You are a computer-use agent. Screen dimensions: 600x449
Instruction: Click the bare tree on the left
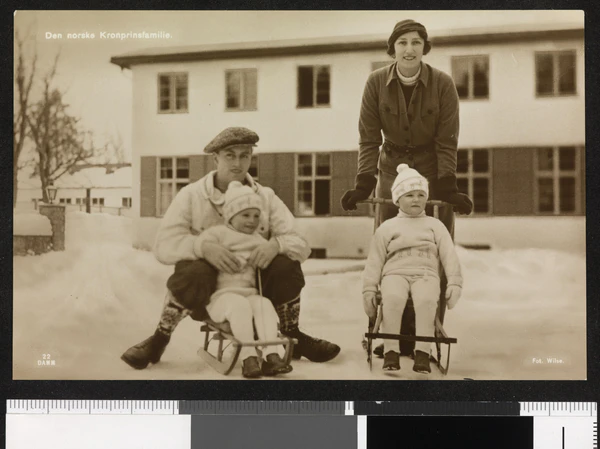(55, 130)
